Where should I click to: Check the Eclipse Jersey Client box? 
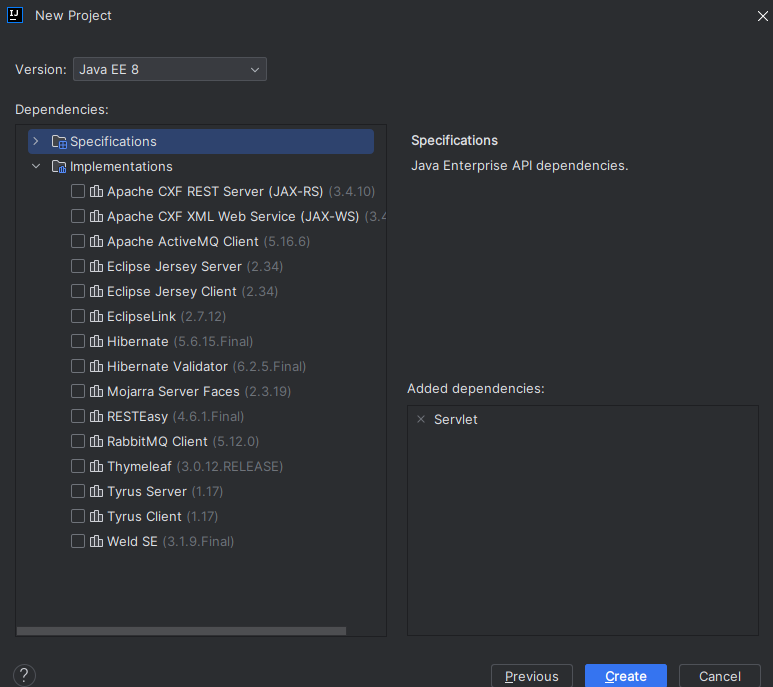click(78, 291)
